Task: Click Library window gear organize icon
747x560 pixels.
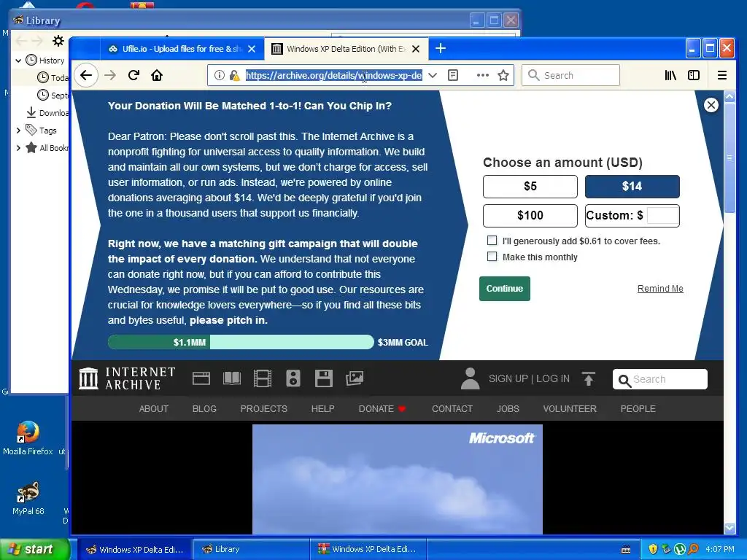Action: 58,41
